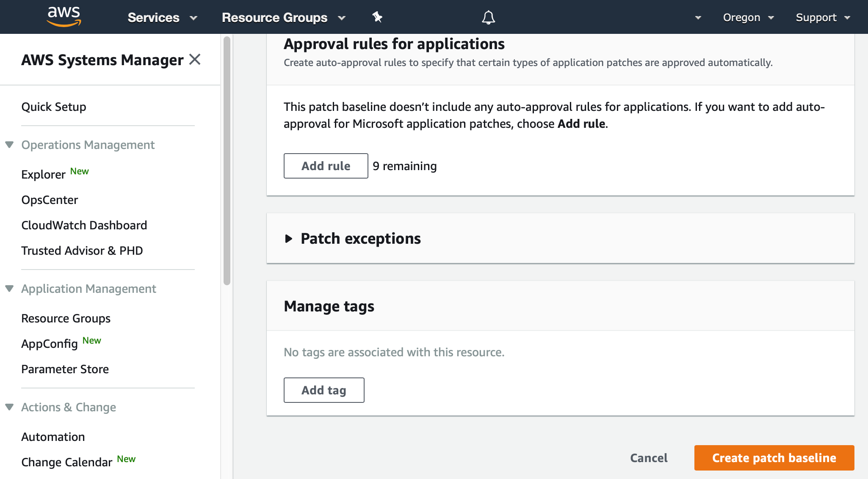Open OpsCenter from the sidebar
Image resolution: width=868 pixels, height=479 pixels.
point(50,200)
